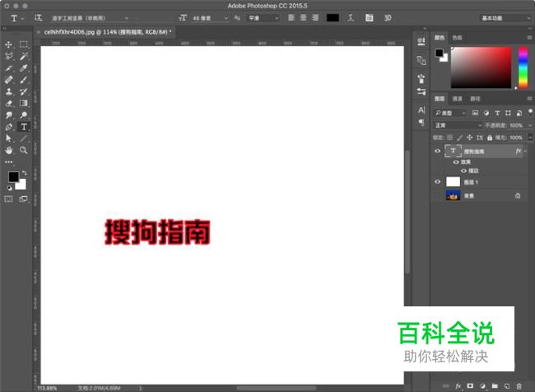This screenshot has width=535, height=392.
Task: Hide Layer 1 via its eye icon
Action: [x=437, y=182]
